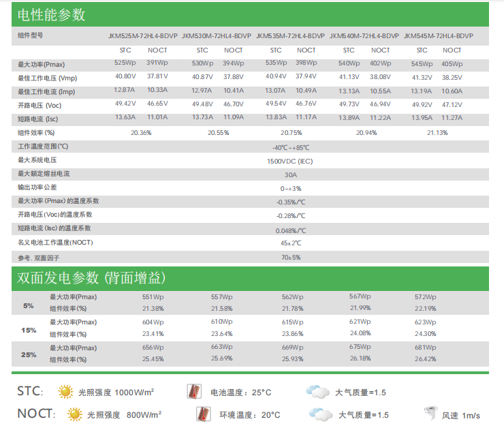Screen dimensions: 504x430
Task: Select the 短路电流 (Isc) row label
Action: [38, 119]
